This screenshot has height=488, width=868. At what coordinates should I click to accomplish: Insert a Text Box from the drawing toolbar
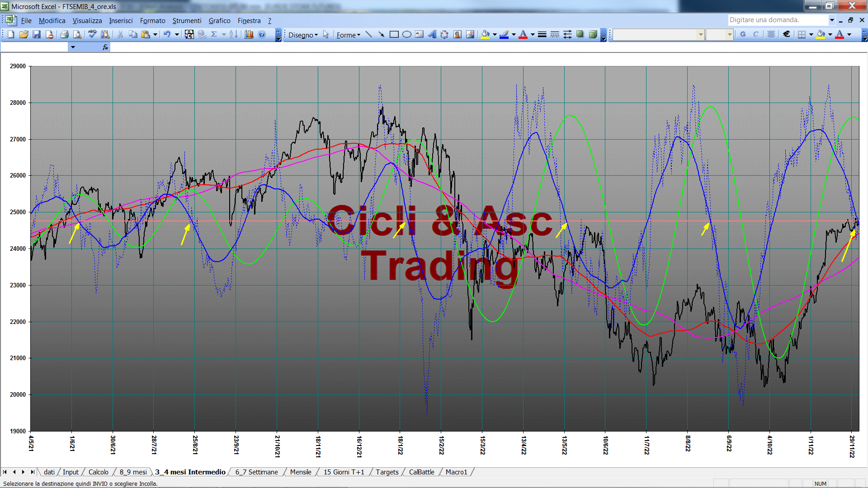pyautogui.click(x=419, y=34)
